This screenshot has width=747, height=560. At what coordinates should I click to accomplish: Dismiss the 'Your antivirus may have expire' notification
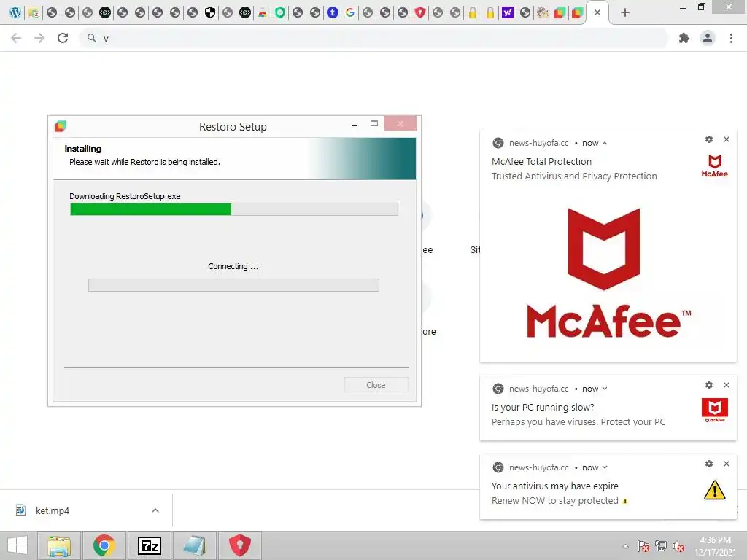(x=726, y=463)
